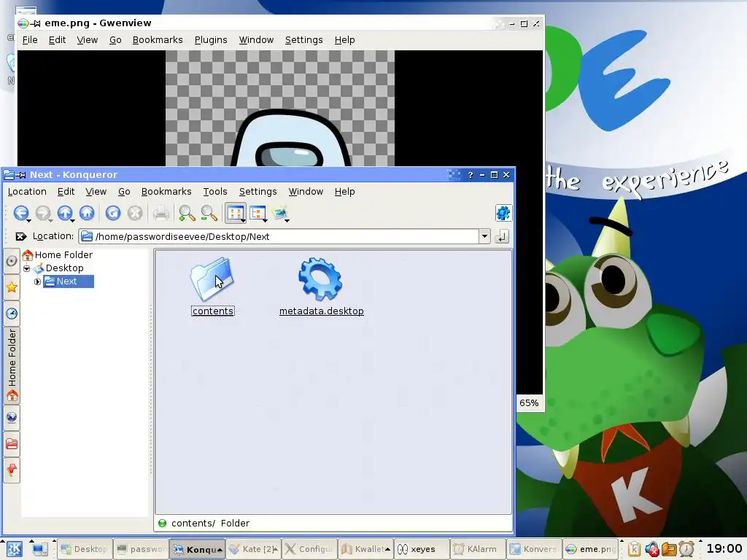Open Konqueror's Tools menu

tap(215, 192)
